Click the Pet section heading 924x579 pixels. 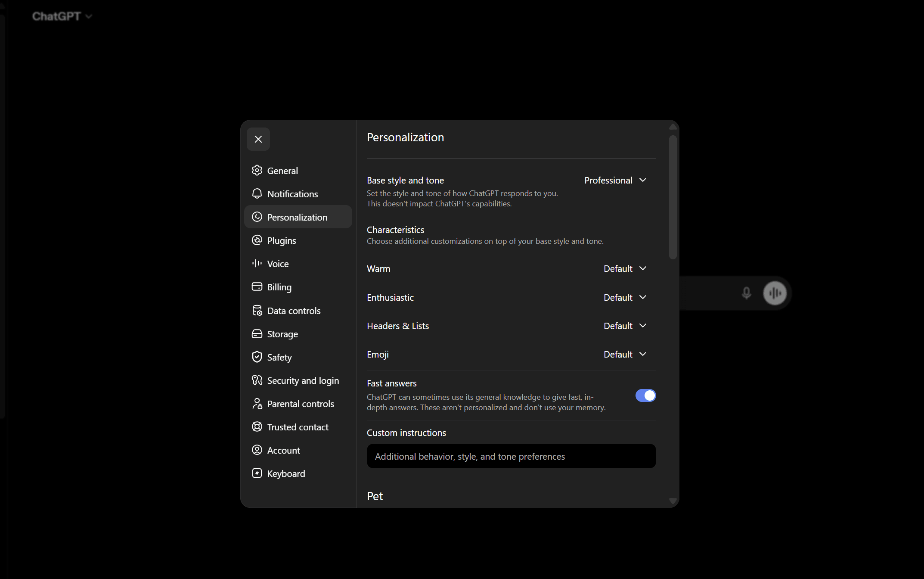pyautogui.click(x=375, y=496)
